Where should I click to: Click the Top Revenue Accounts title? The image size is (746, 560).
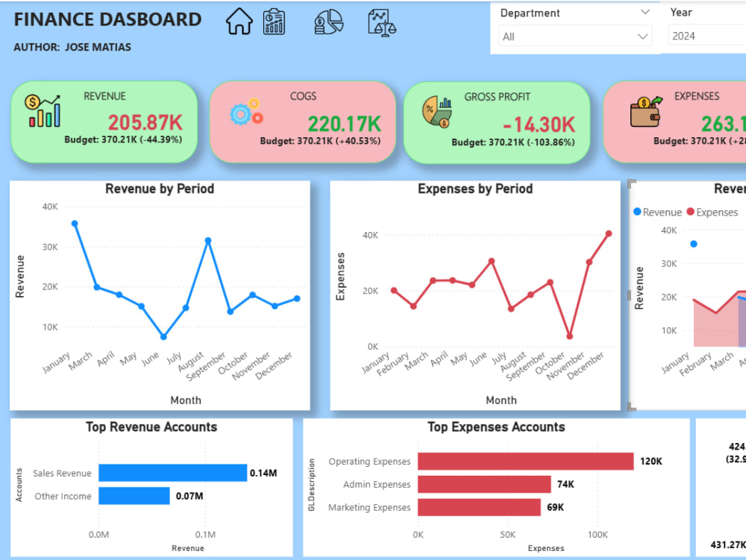click(151, 427)
